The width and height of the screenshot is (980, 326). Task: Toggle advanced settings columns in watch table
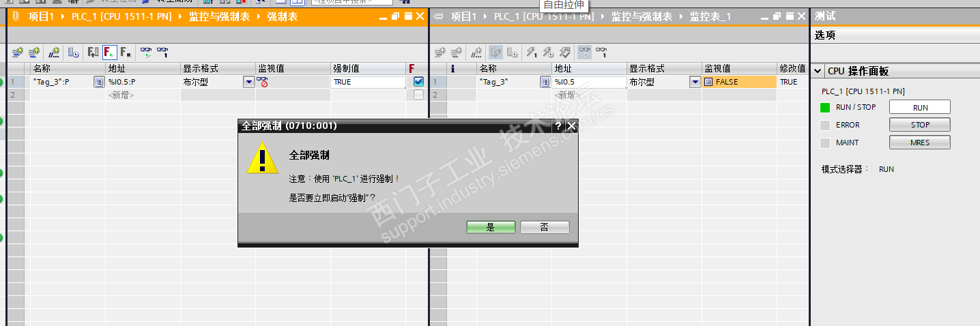512,51
